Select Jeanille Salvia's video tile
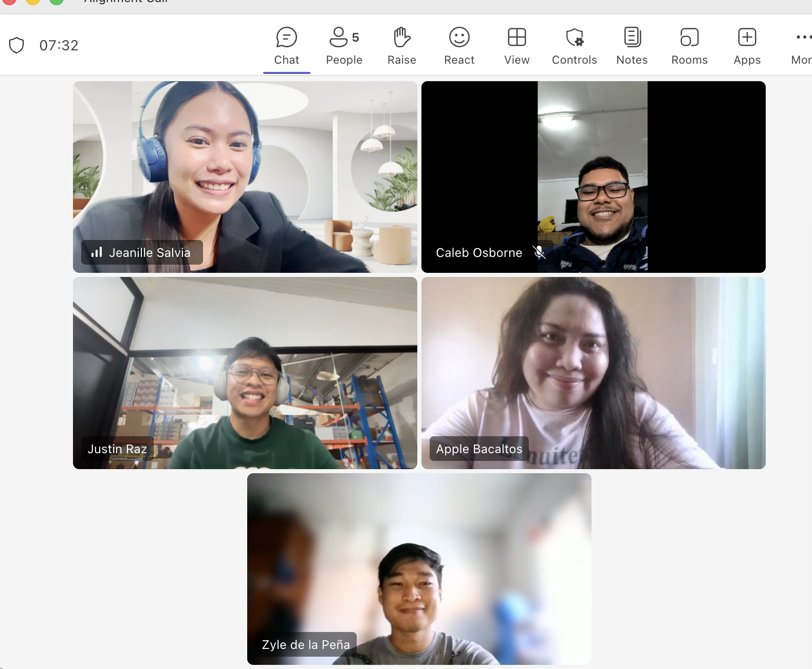This screenshot has height=669, width=812. coord(245,177)
